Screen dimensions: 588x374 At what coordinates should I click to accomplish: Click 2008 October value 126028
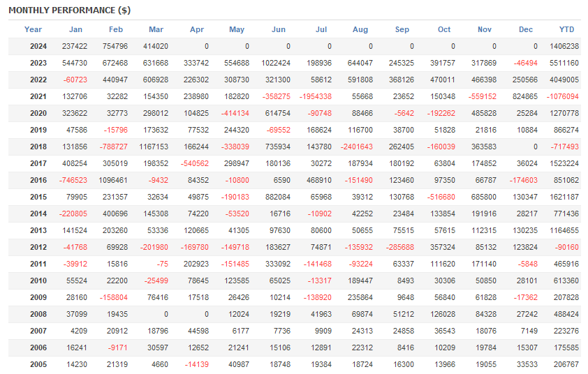click(x=443, y=314)
